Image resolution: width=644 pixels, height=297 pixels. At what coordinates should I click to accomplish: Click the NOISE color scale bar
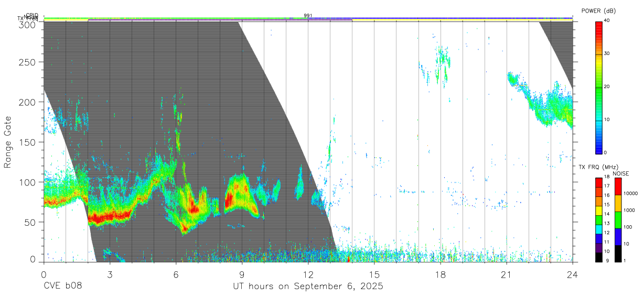618,220
